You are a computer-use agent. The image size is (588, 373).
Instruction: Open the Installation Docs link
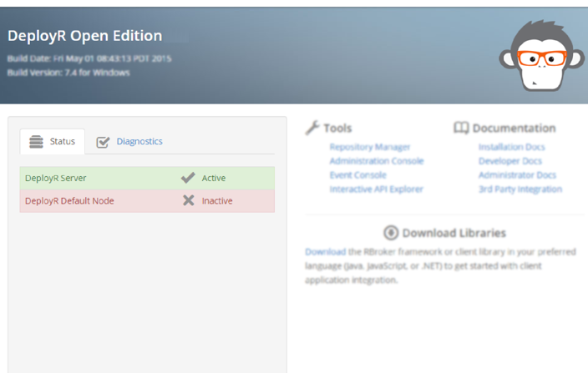(x=511, y=147)
